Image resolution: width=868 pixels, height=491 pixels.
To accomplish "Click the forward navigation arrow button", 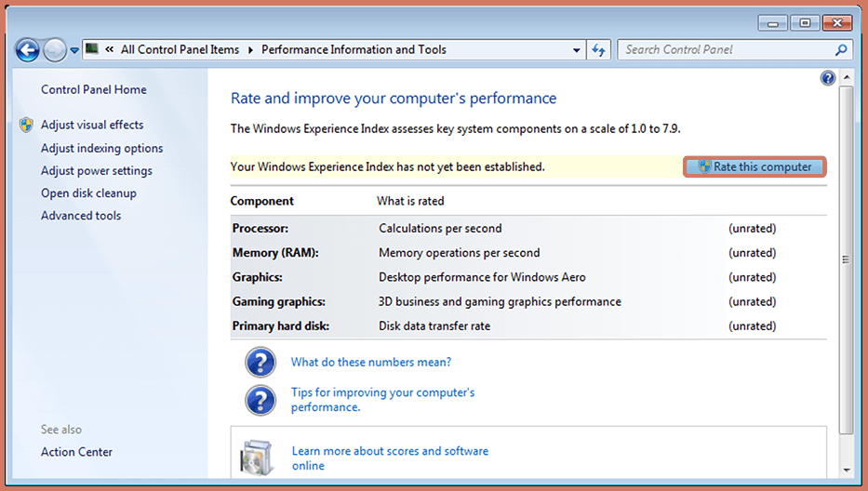I will [x=55, y=50].
